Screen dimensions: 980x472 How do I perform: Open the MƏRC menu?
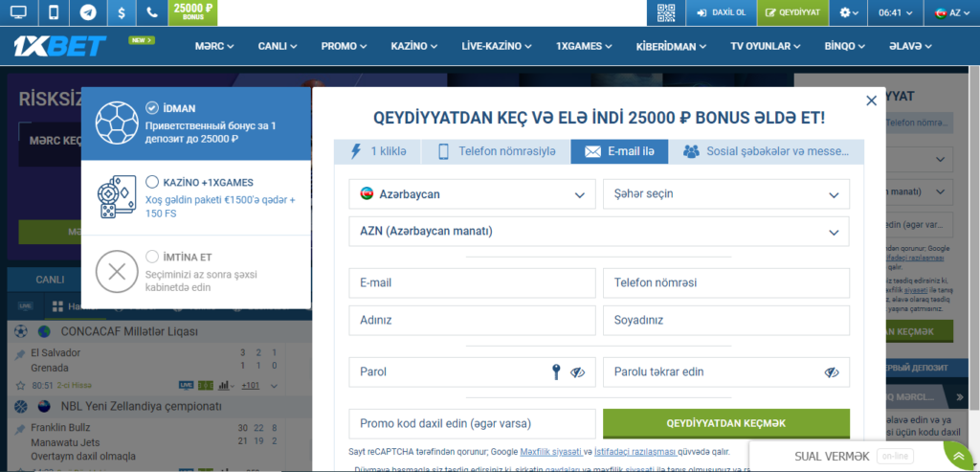click(x=214, y=46)
